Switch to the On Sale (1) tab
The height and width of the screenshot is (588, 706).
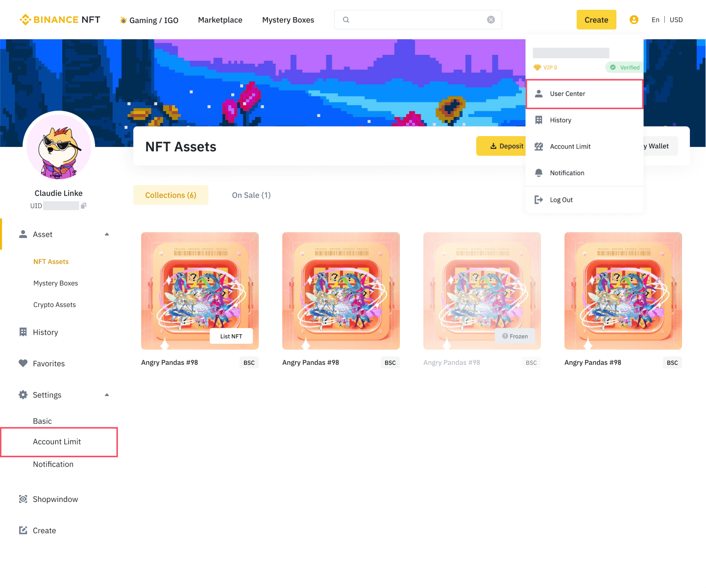[x=251, y=195]
